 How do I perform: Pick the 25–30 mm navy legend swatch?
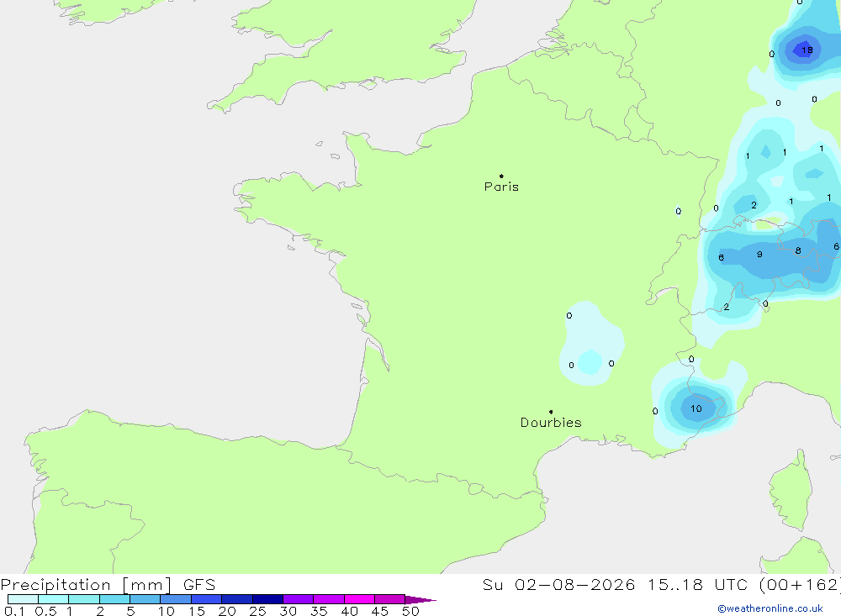click(x=267, y=599)
